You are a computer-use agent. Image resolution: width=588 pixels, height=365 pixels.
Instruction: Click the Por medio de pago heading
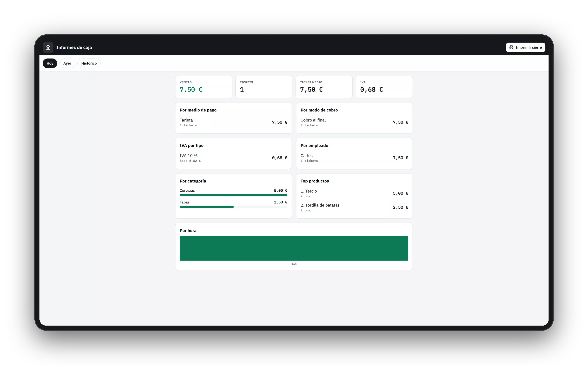click(198, 110)
